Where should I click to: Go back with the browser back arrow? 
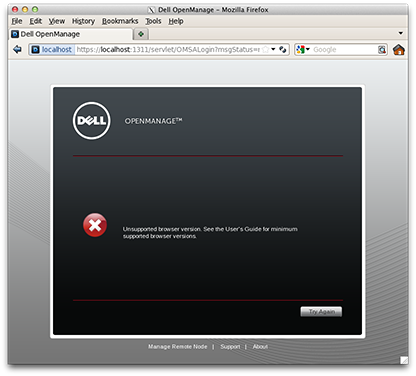17,50
